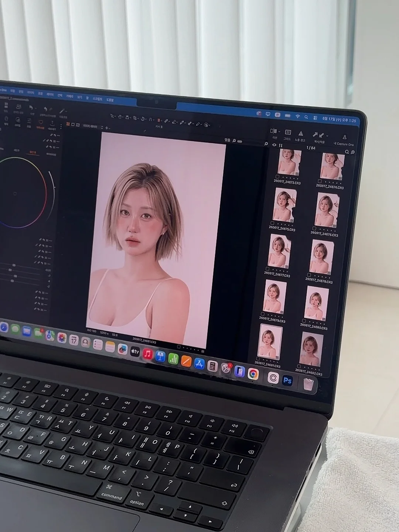Switch viewer to orange multi-view mode icon
Viewport: 399px width, 532px height.
pos(68,124)
